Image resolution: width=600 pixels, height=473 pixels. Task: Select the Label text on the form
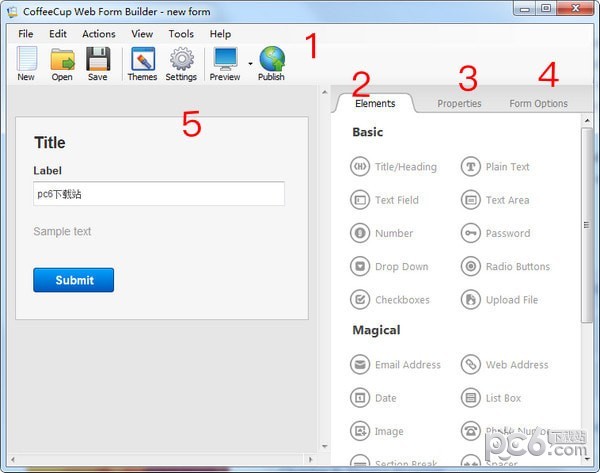click(47, 171)
